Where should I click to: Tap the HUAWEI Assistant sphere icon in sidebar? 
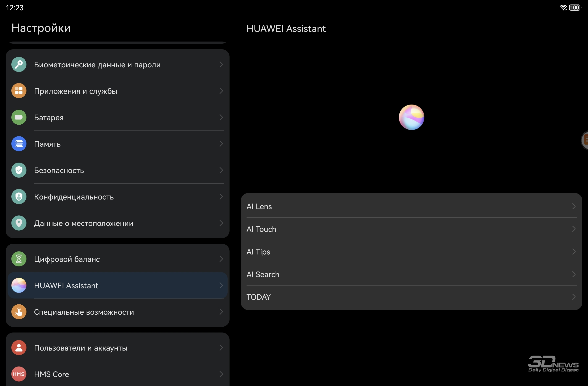click(19, 285)
